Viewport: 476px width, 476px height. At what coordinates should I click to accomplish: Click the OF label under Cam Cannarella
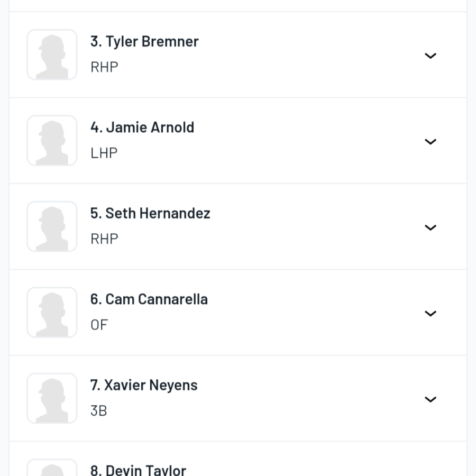tap(99, 325)
